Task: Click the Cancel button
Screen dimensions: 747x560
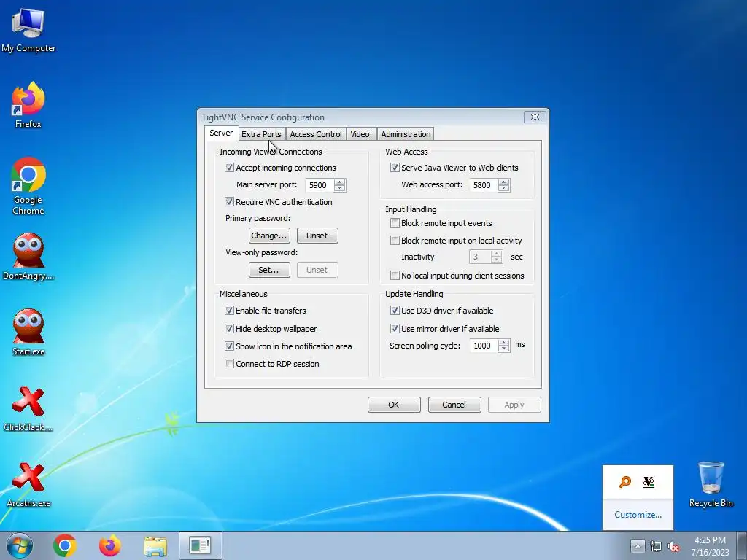Action: [454, 405]
